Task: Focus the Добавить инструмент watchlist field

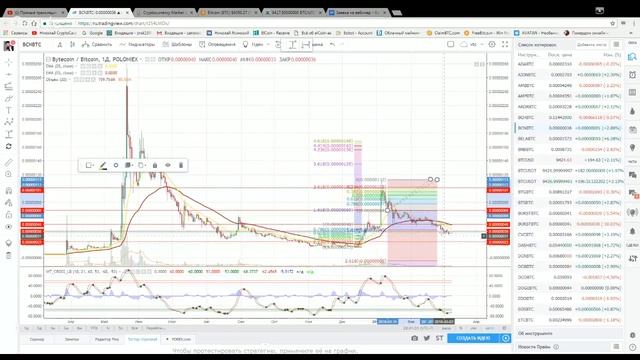Action: coord(592,44)
